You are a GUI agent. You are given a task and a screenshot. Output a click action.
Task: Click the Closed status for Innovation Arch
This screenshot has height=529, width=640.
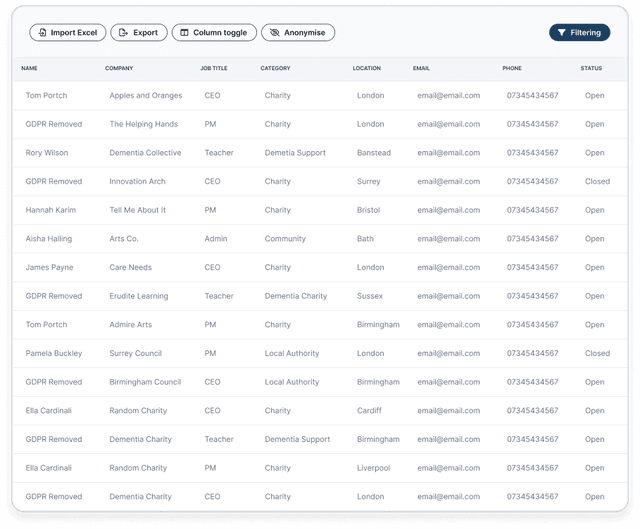point(598,181)
